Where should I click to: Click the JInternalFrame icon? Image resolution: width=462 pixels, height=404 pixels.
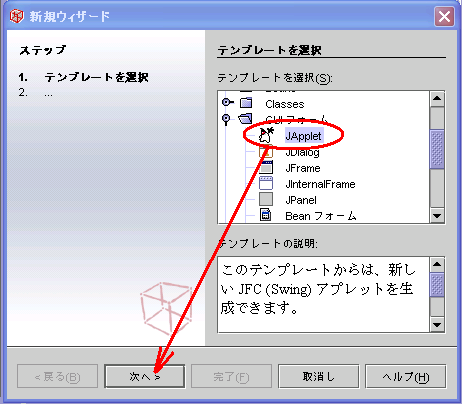point(266,183)
